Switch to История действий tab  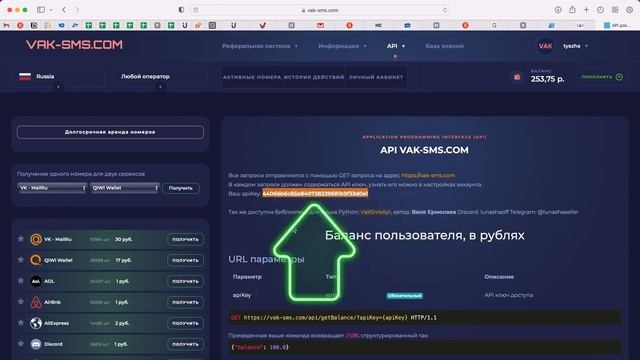click(314, 77)
